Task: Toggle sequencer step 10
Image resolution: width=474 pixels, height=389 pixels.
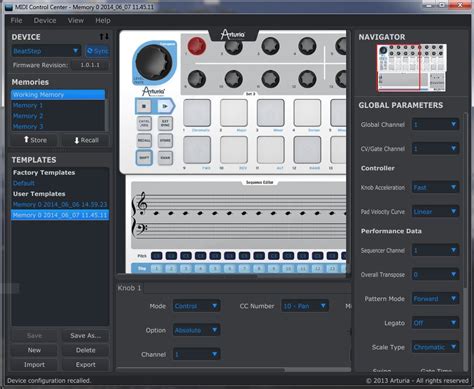Action: point(288,268)
